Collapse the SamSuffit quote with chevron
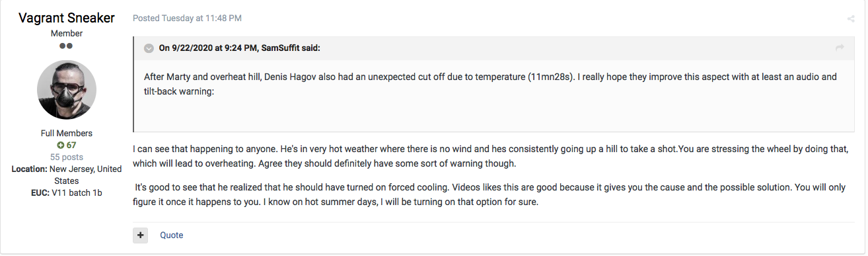 [x=149, y=48]
